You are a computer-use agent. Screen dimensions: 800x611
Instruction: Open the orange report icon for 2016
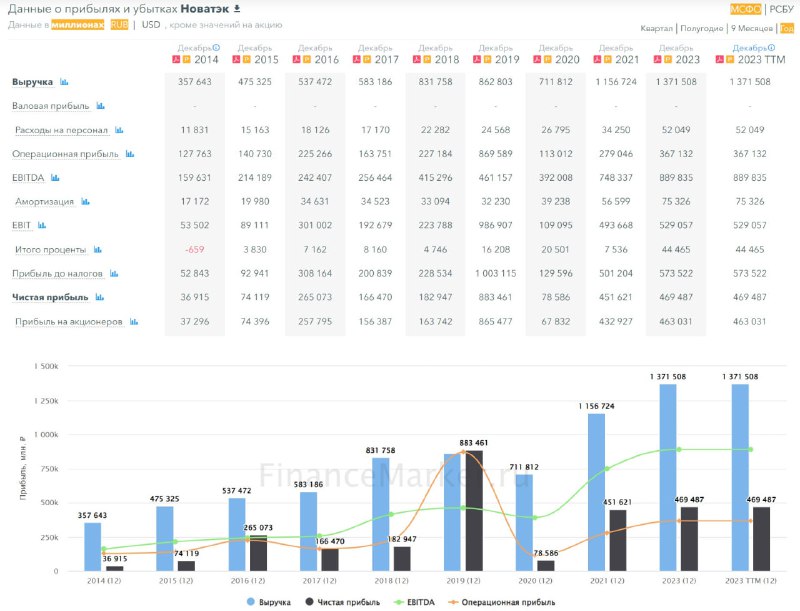coord(307,60)
